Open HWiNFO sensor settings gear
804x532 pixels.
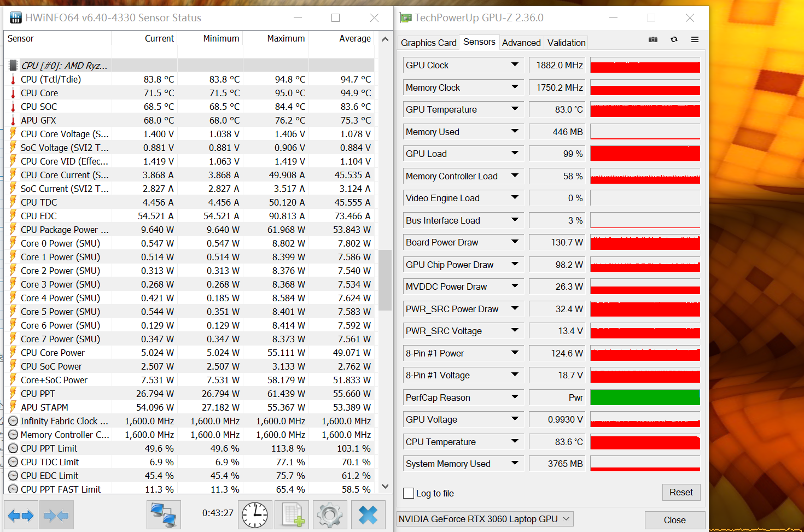point(330,515)
